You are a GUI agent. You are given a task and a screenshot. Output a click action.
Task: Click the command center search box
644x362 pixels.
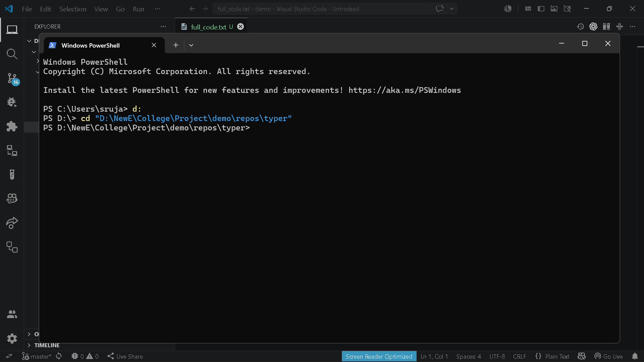(x=322, y=9)
